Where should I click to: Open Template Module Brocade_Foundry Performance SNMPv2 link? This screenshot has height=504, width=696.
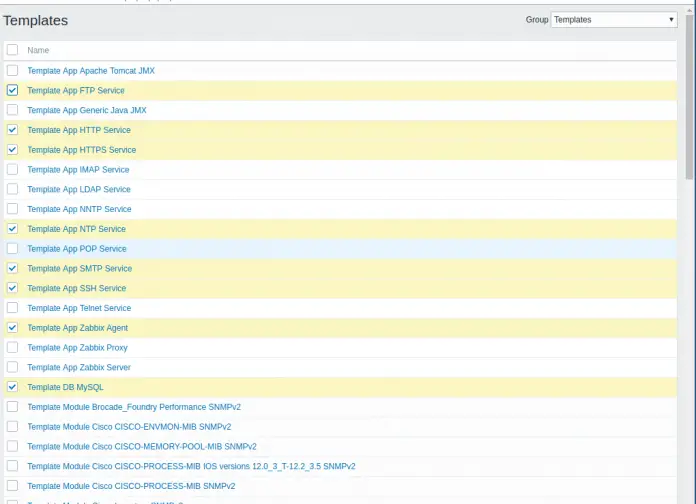pos(133,407)
